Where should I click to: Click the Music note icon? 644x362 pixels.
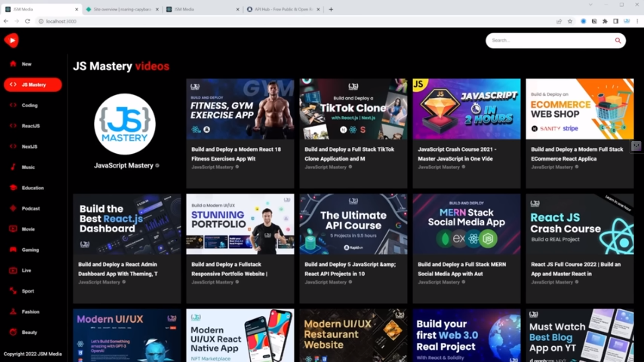click(13, 167)
